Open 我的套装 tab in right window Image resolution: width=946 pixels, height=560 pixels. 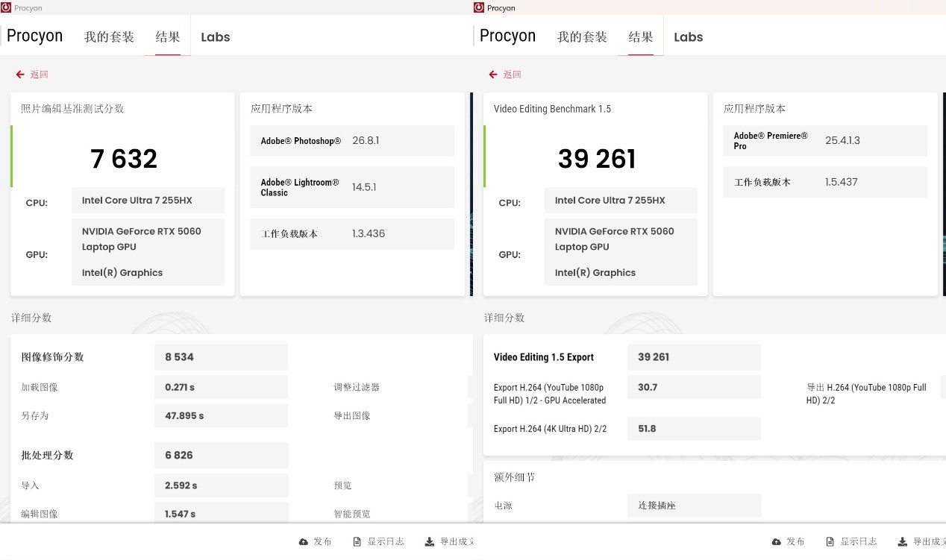(x=582, y=37)
